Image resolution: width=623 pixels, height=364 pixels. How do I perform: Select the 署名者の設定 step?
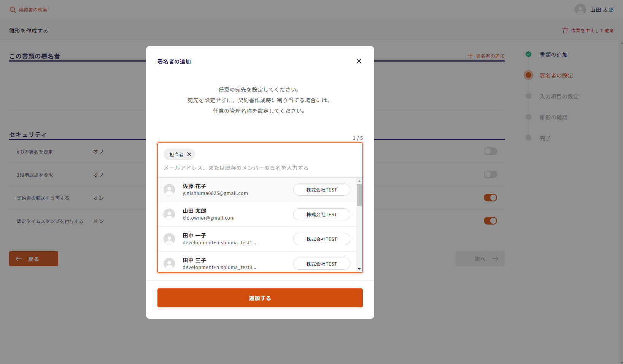point(556,76)
